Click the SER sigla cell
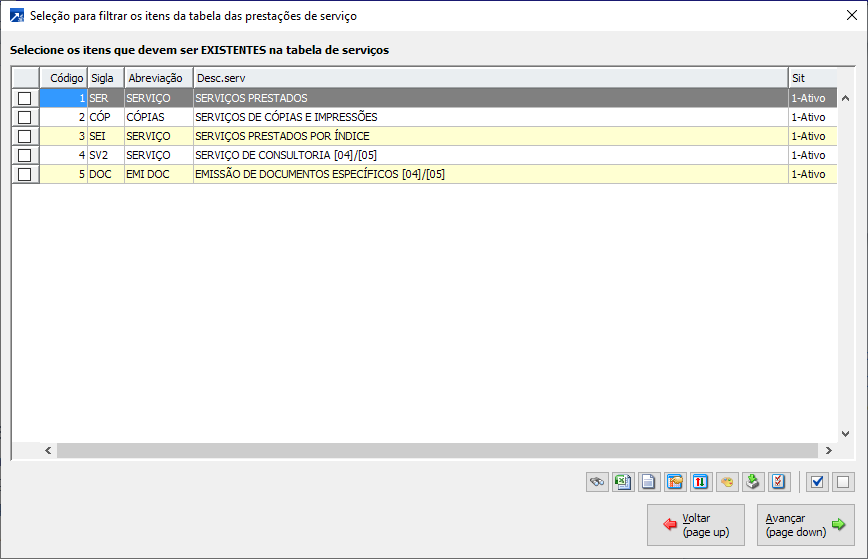Screen dimensions: 868x559 [x=106, y=98]
